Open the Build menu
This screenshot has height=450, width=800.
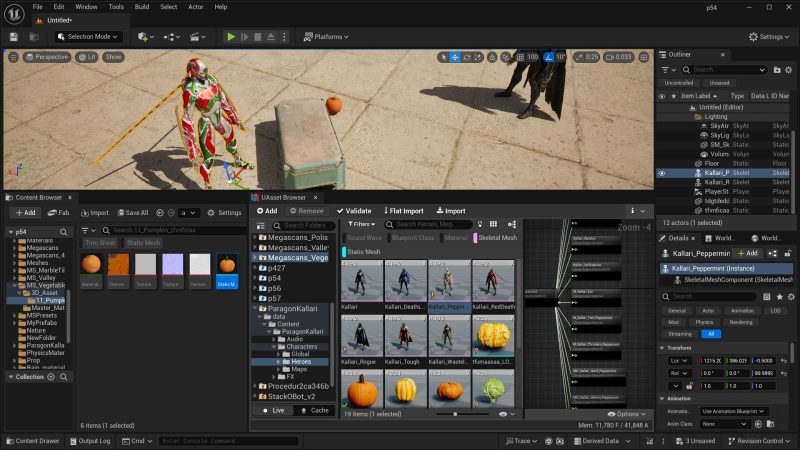pyautogui.click(x=142, y=7)
